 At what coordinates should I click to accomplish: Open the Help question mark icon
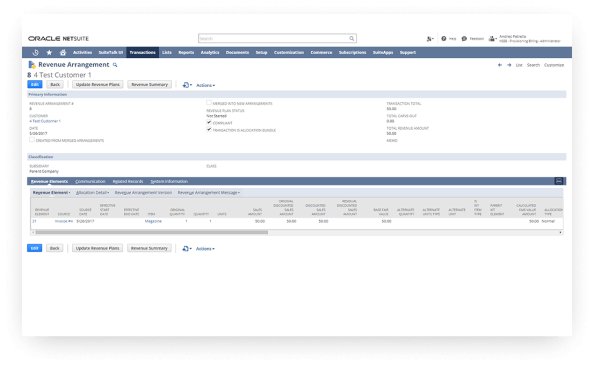point(444,39)
